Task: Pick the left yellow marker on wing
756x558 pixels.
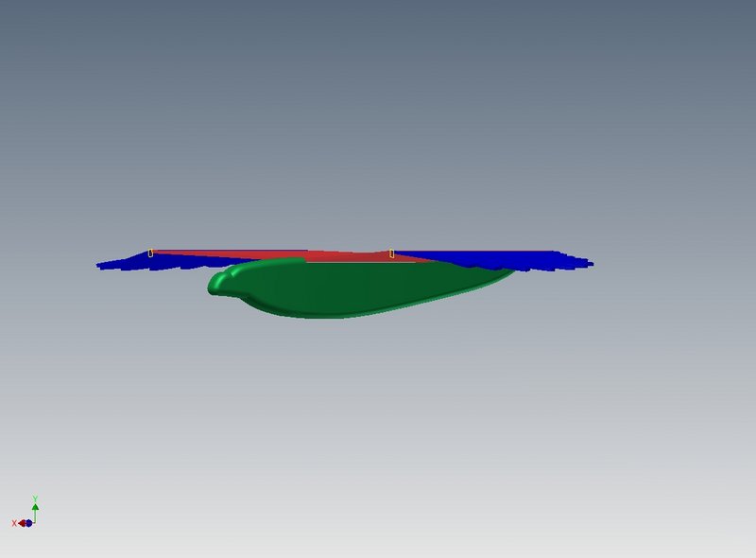Action: [x=151, y=253]
